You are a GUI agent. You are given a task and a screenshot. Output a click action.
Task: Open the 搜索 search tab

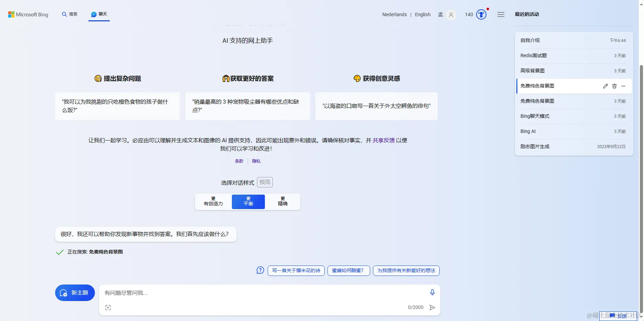click(x=69, y=14)
